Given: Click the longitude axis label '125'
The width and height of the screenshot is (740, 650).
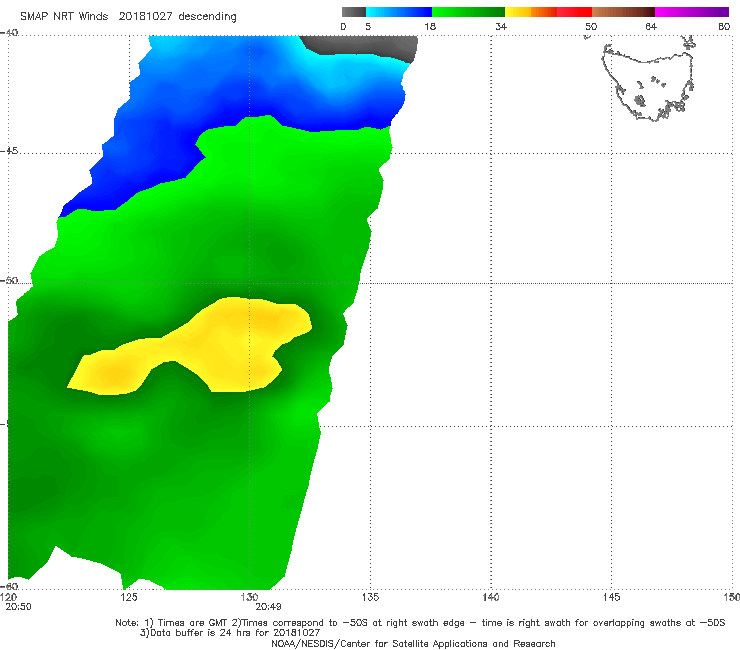Looking at the screenshot, I should (x=129, y=597).
